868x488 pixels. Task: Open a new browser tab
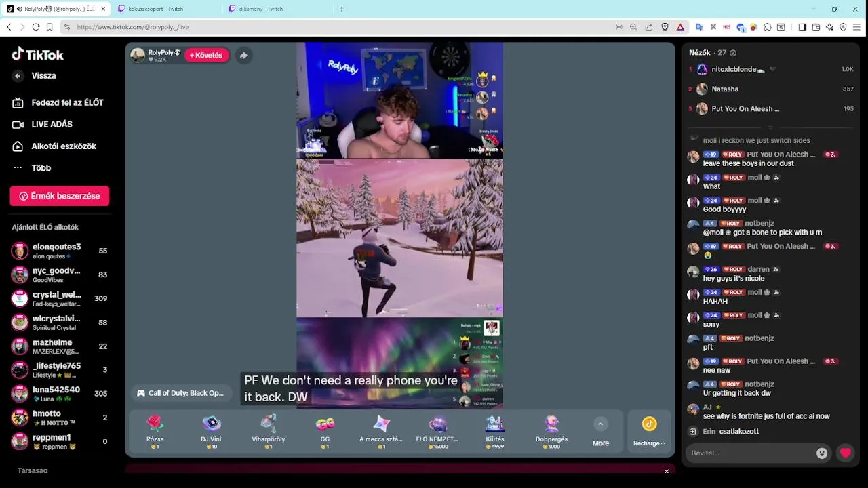(342, 9)
